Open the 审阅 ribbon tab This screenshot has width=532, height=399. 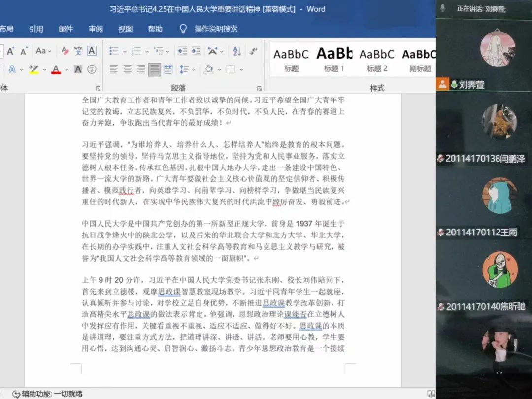[x=96, y=29]
